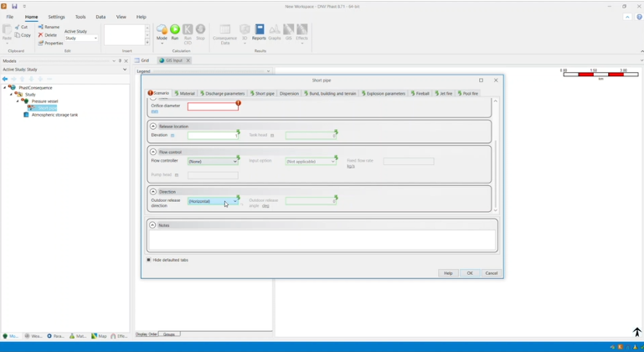The image size is (644, 352).
Task: Switch to the Pool fire tab
Action: pyautogui.click(x=468, y=93)
